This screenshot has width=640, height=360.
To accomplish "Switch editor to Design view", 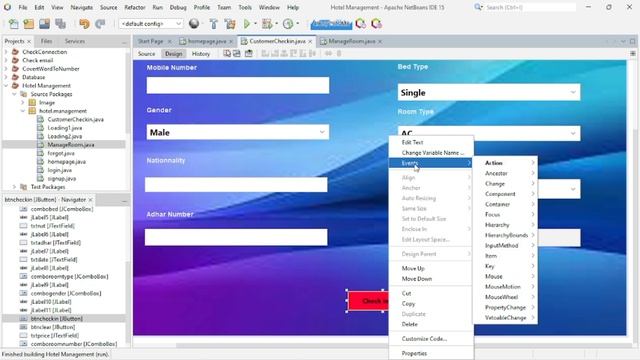I will point(173,53).
